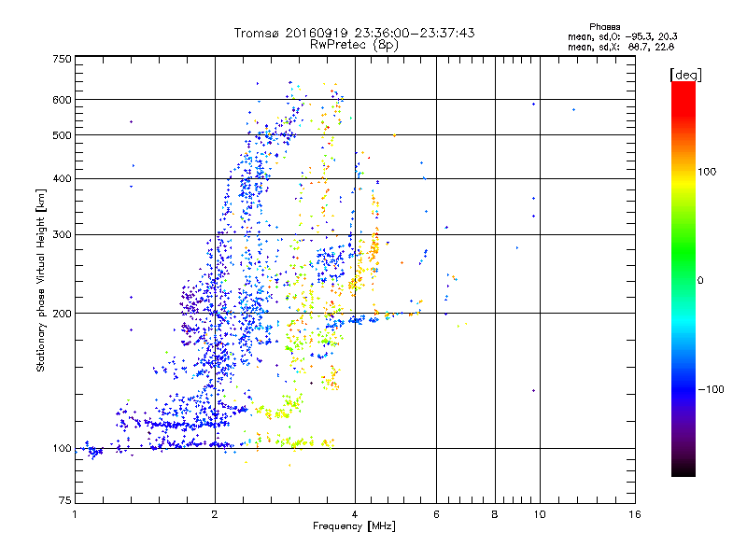Click the x-axis tick label '1'

(75, 514)
